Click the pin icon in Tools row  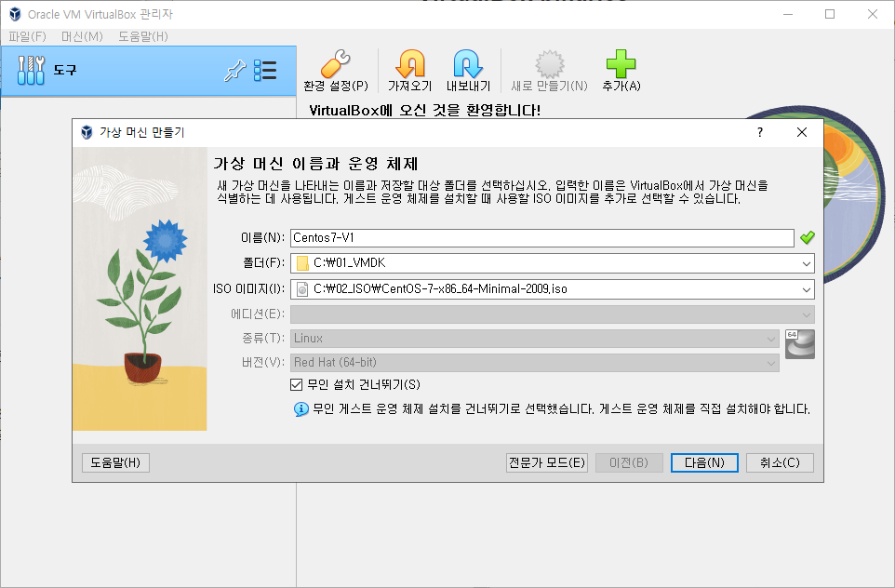(x=234, y=71)
